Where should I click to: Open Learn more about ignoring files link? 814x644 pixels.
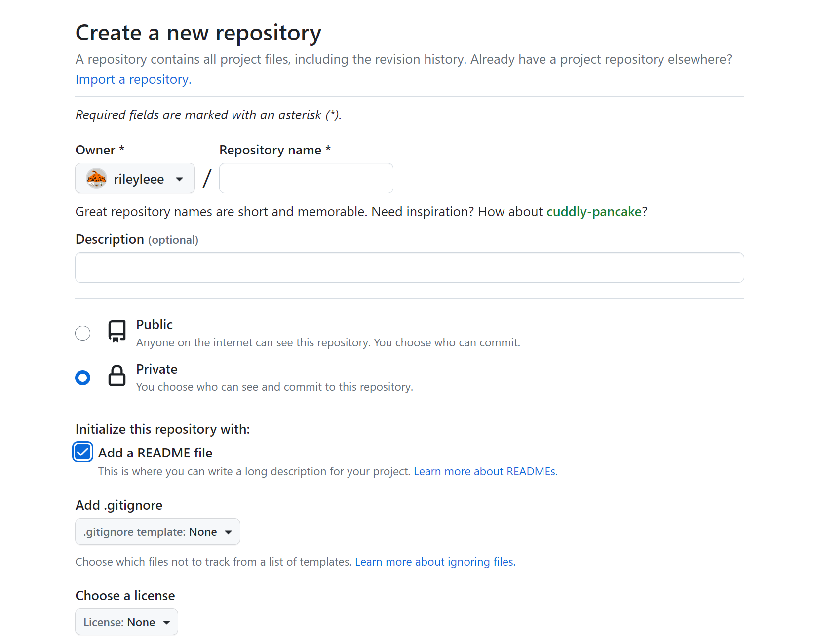(x=435, y=562)
